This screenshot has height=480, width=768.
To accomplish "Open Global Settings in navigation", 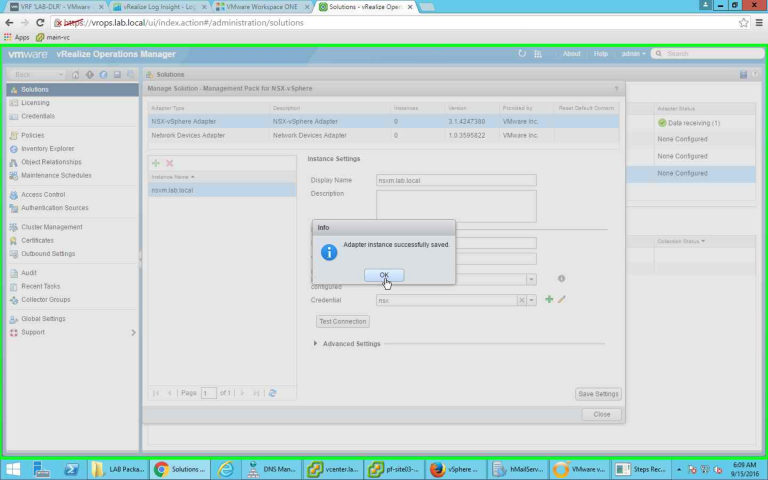I will 43,319.
